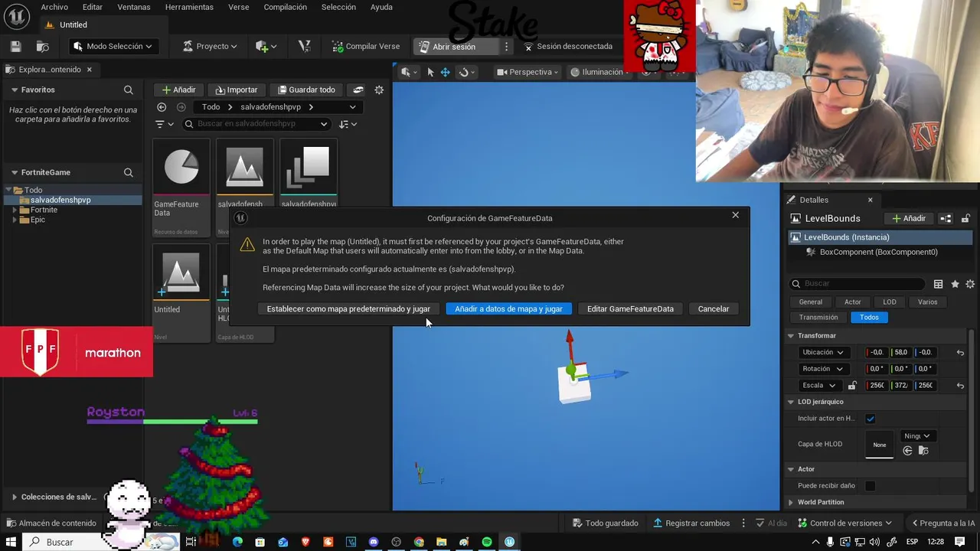
Task: Open the Herramientas menu
Action: pyautogui.click(x=189, y=7)
